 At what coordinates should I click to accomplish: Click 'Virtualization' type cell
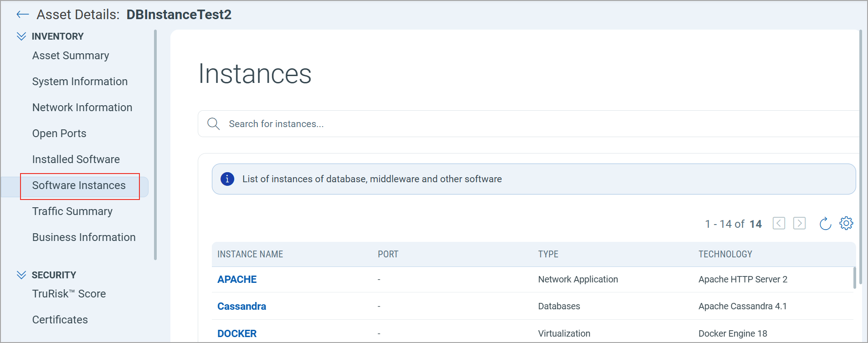pyautogui.click(x=564, y=333)
